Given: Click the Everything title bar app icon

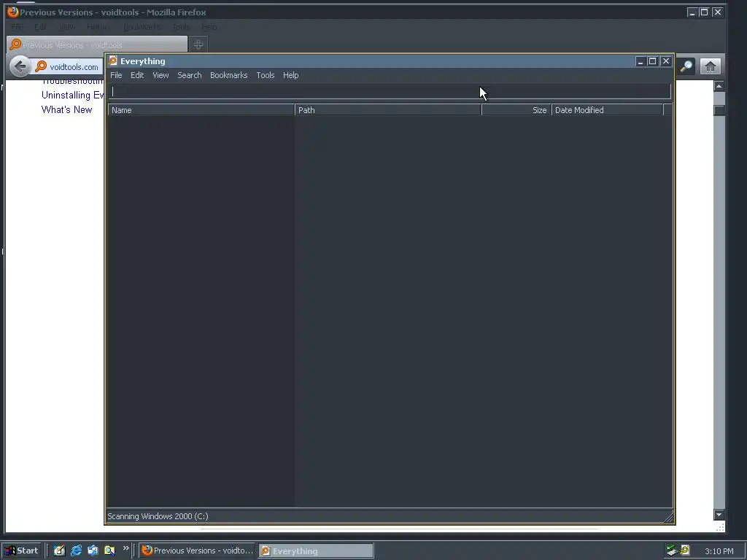Looking at the screenshot, I should tap(113, 61).
